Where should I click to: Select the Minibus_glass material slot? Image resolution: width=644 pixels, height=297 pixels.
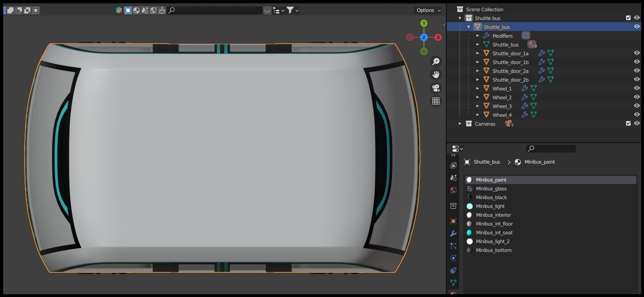coord(550,189)
